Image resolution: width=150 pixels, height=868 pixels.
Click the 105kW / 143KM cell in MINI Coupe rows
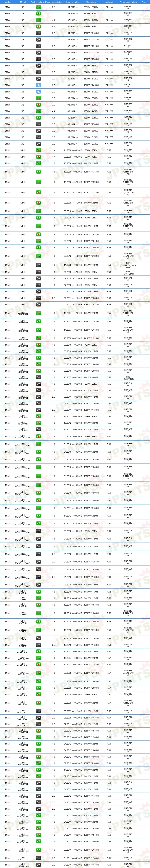coord(91,645)
